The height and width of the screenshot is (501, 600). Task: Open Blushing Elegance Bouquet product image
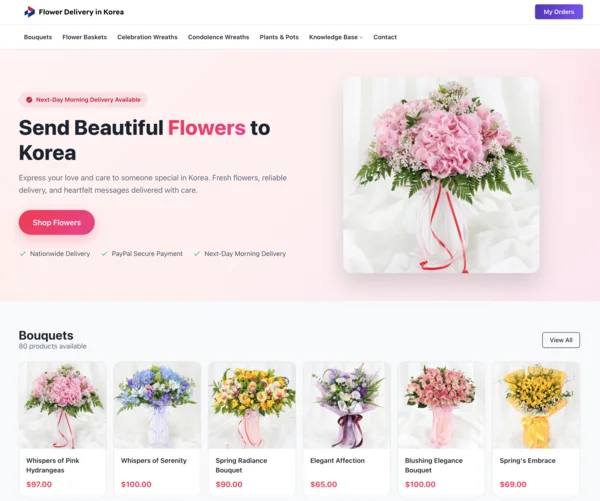[x=441, y=405]
